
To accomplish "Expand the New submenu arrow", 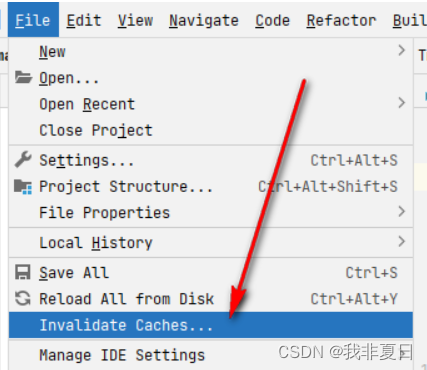I will click(x=402, y=51).
